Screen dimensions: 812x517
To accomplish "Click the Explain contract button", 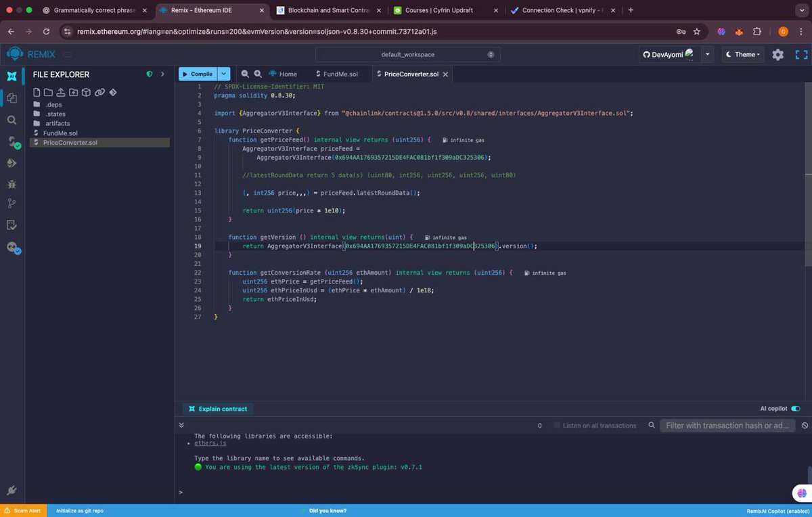I will (x=217, y=409).
